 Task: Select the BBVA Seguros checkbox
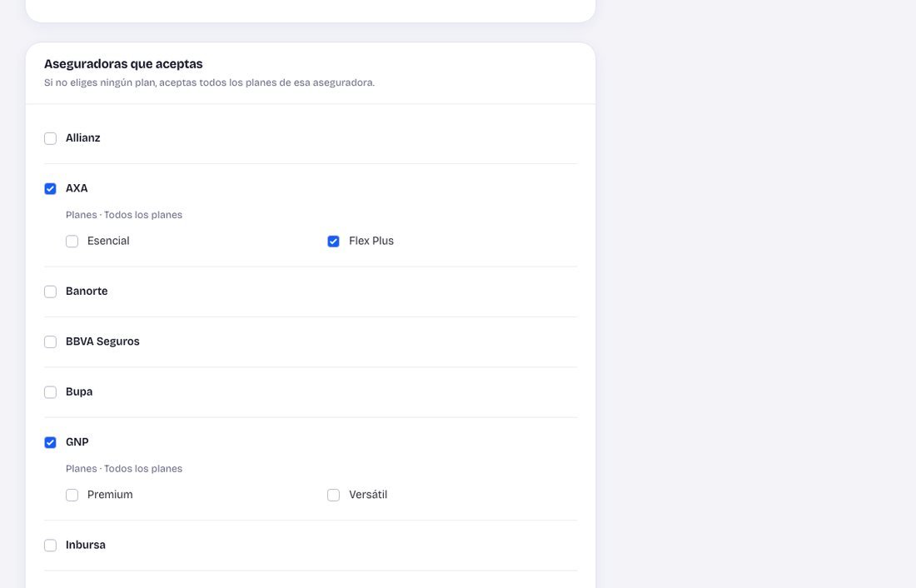[50, 342]
